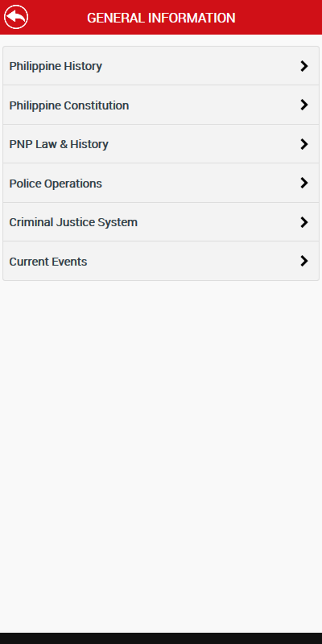Tap the black navigation bar at bottom

coord(161,637)
